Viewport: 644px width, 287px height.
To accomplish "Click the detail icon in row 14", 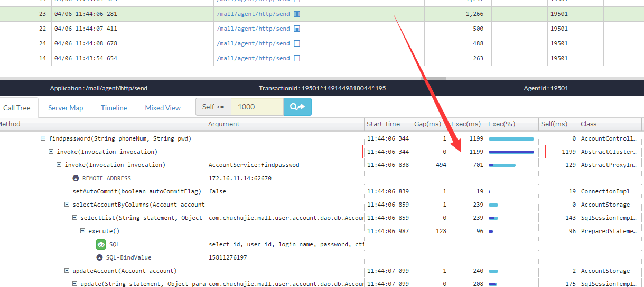I will (x=297, y=58).
